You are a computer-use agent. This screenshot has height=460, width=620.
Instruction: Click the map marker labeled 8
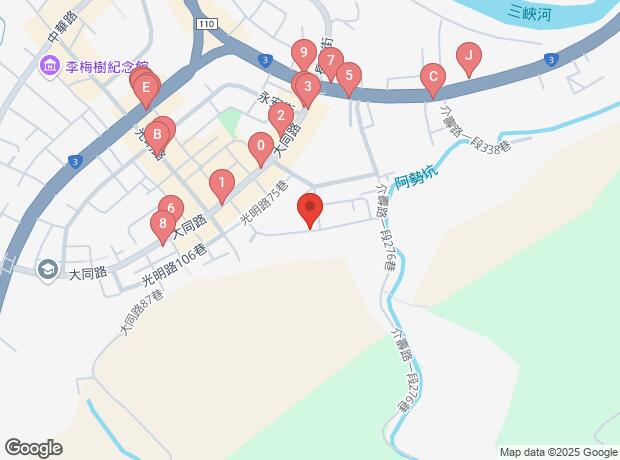point(163,224)
